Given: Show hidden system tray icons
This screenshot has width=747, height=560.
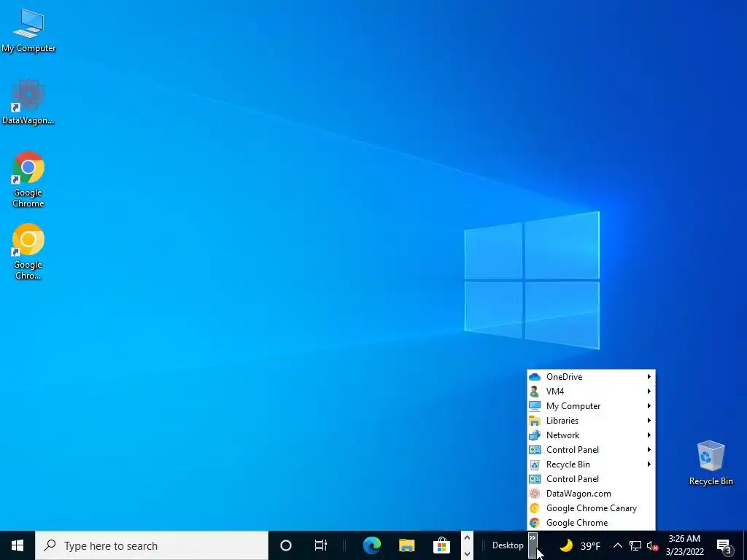Looking at the screenshot, I should (617, 545).
